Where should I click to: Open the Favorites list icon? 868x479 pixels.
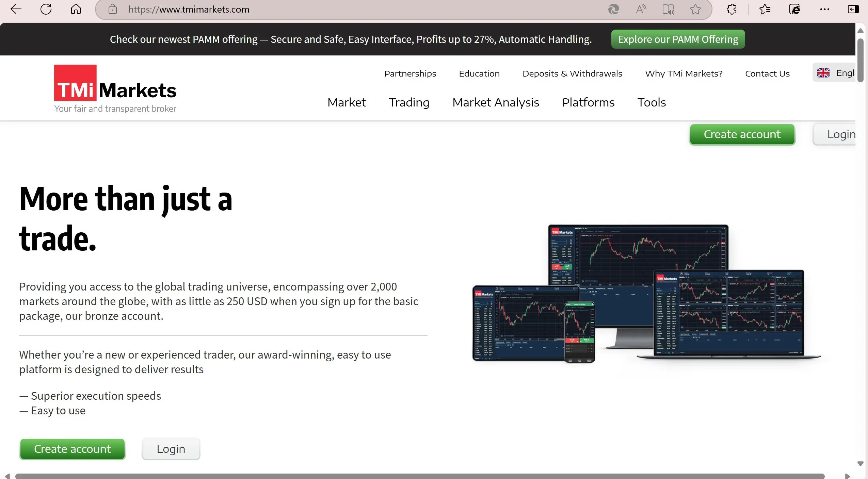click(765, 9)
